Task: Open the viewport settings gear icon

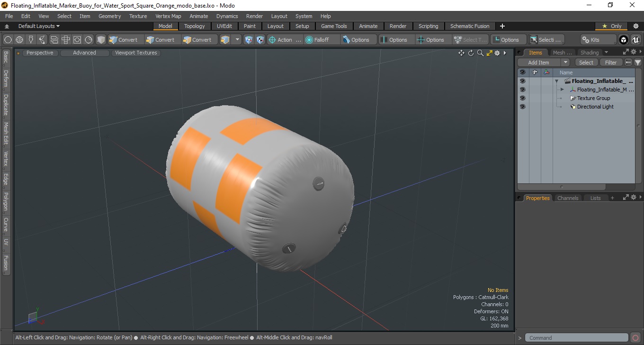Action: click(x=497, y=53)
